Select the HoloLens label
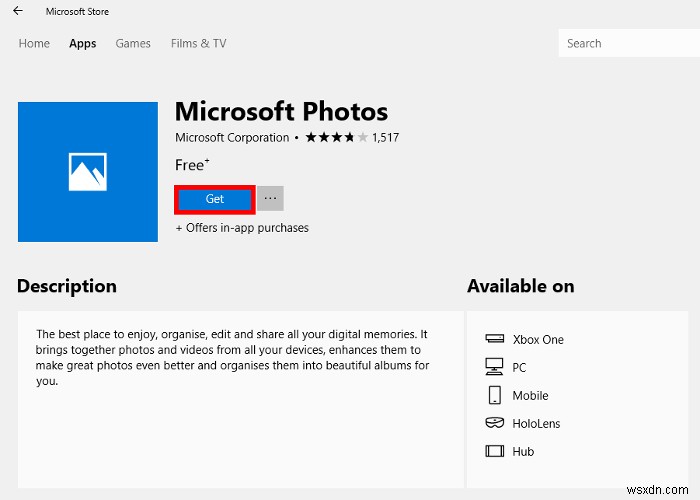 click(x=536, y=424)
